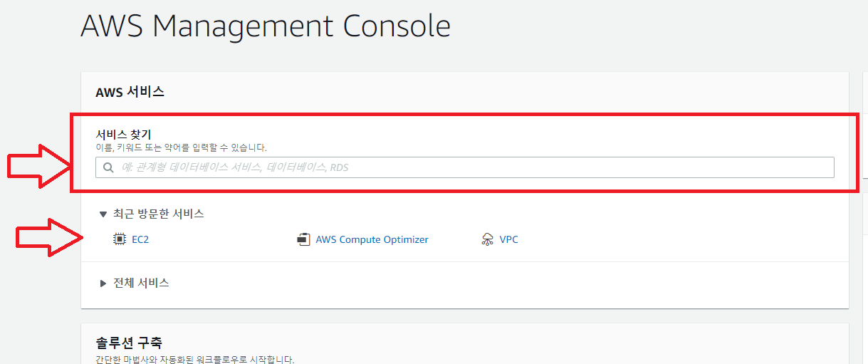868x364 pixels.
Task: Open the AWS Compute Optimizer link
Action: [x=372, y=239]
